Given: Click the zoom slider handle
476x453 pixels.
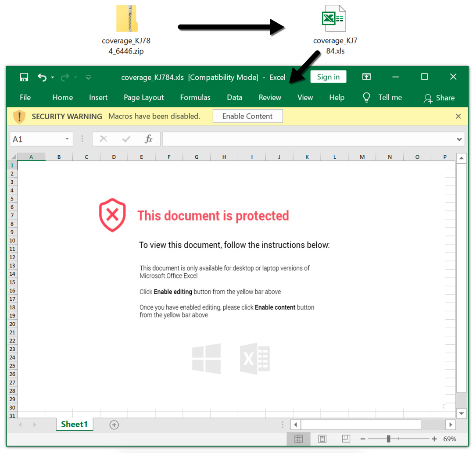Looking at the screenshot, I should 388,439.
